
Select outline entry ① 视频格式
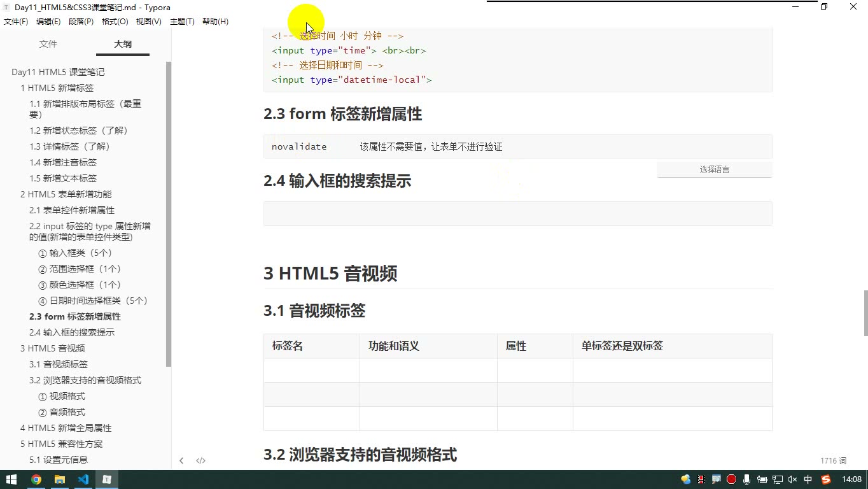(62, 396)
